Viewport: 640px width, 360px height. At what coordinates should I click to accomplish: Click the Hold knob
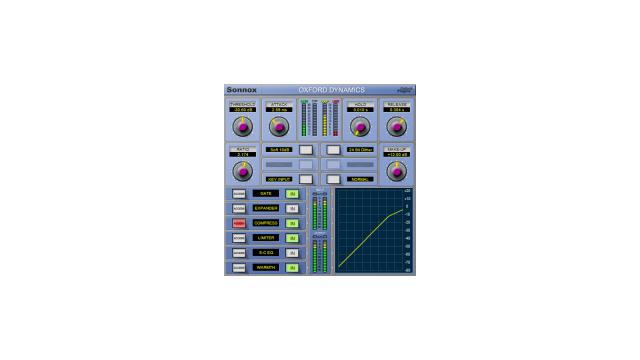[360, 127]
